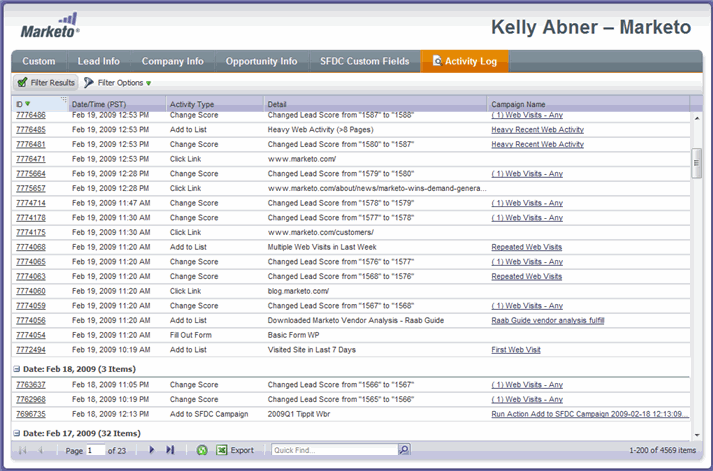Click the Filter Results checkmark button

click(45, 83)
